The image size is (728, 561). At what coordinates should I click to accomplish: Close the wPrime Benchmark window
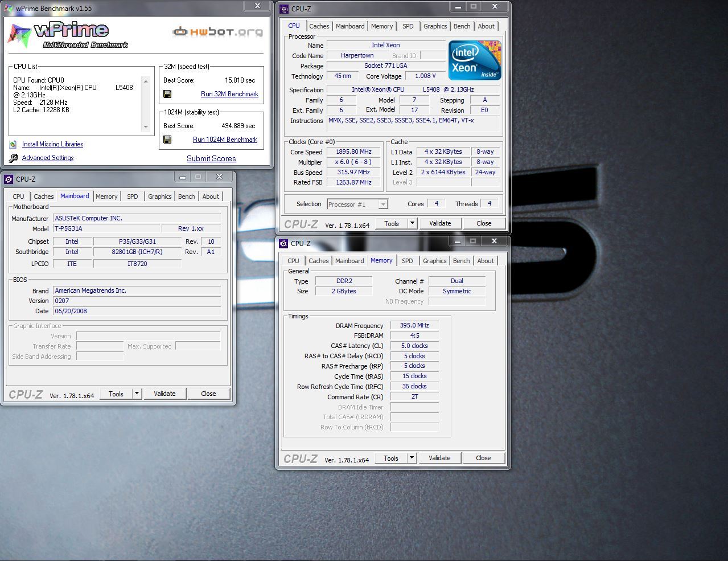(x=257, y=6)
